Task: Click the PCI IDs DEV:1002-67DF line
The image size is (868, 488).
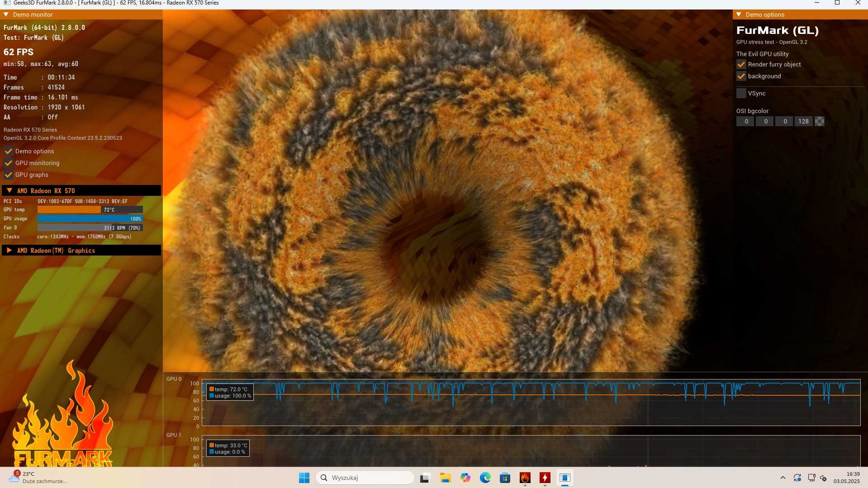Action: [x=66, y=201]
